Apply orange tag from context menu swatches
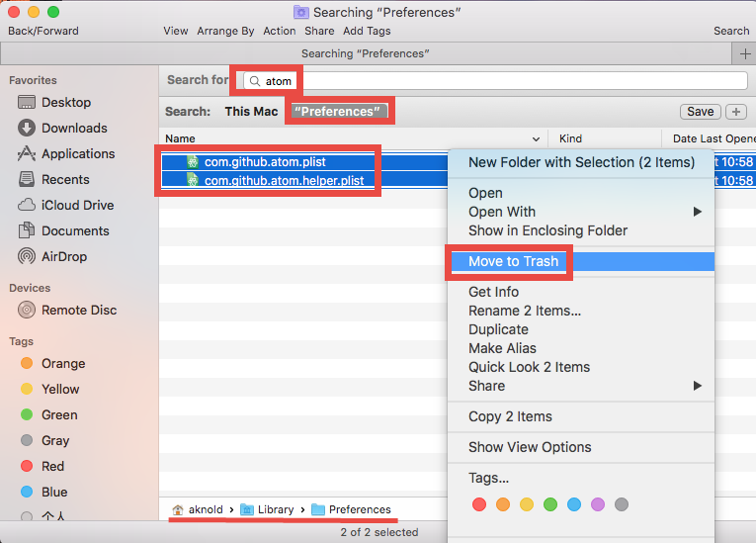Screen dimensions: 756x543 [503, 504]
